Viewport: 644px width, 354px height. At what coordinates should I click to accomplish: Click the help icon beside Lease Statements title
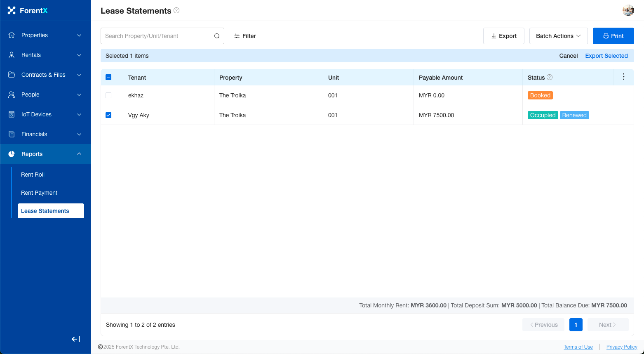(176, 10)
